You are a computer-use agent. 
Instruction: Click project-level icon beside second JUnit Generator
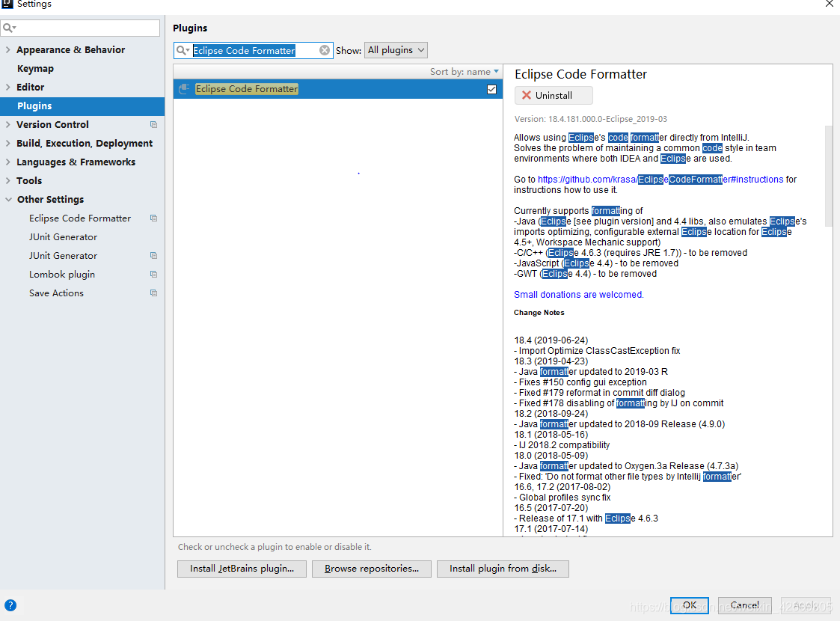154,256
